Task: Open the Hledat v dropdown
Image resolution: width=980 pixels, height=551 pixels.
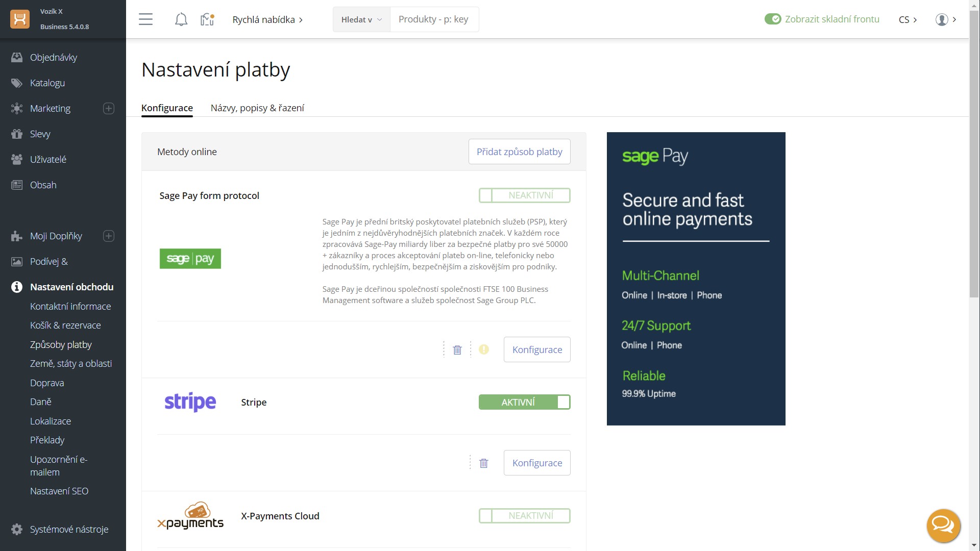Action: click(x=361, y=19)
